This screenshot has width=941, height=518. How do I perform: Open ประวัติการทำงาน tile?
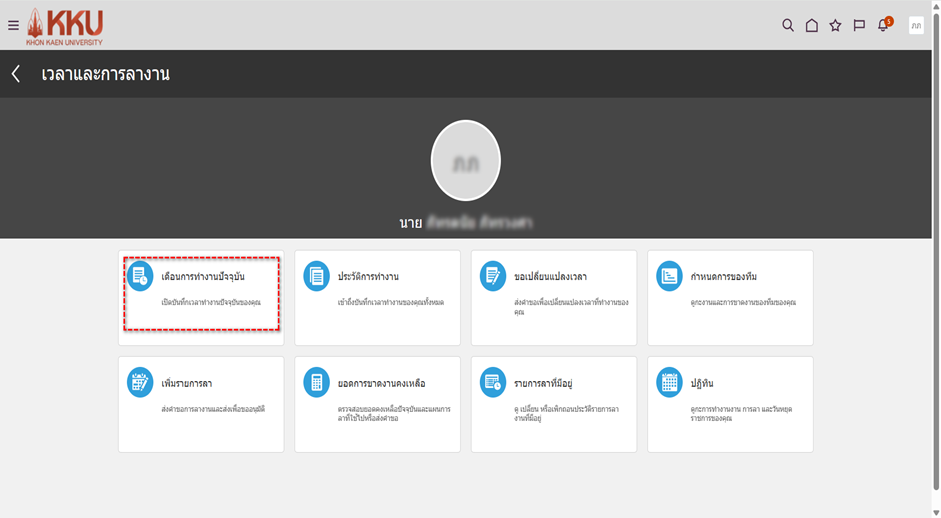click(x=377, y=297)
